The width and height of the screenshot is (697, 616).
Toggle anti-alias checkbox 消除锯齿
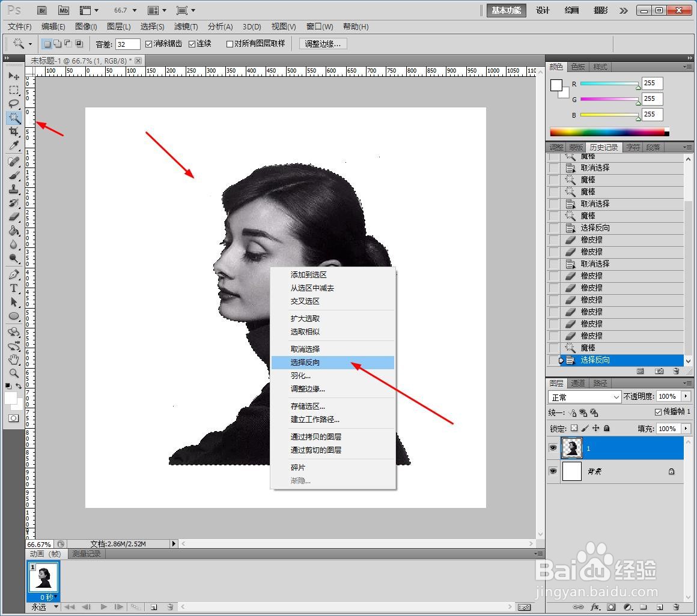[149, 44]
